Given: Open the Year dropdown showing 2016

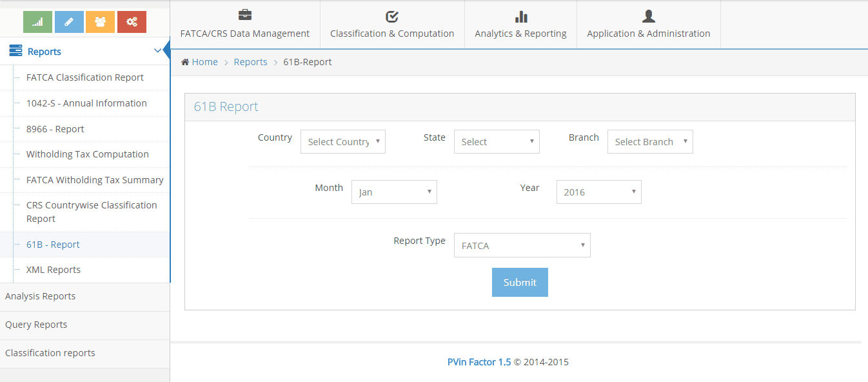Looking at the screenshot, I should click(x=598, y=192).
